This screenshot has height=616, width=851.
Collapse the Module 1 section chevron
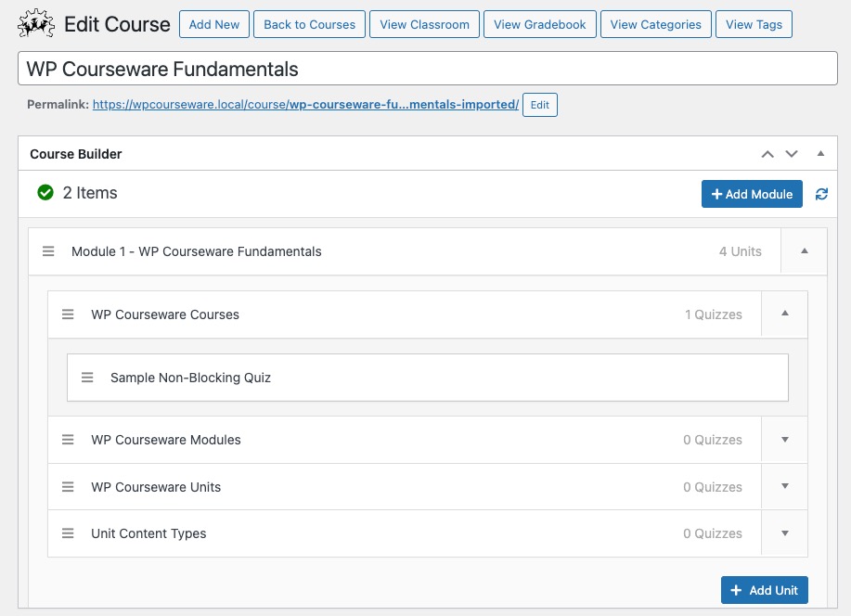click(804, 250)
